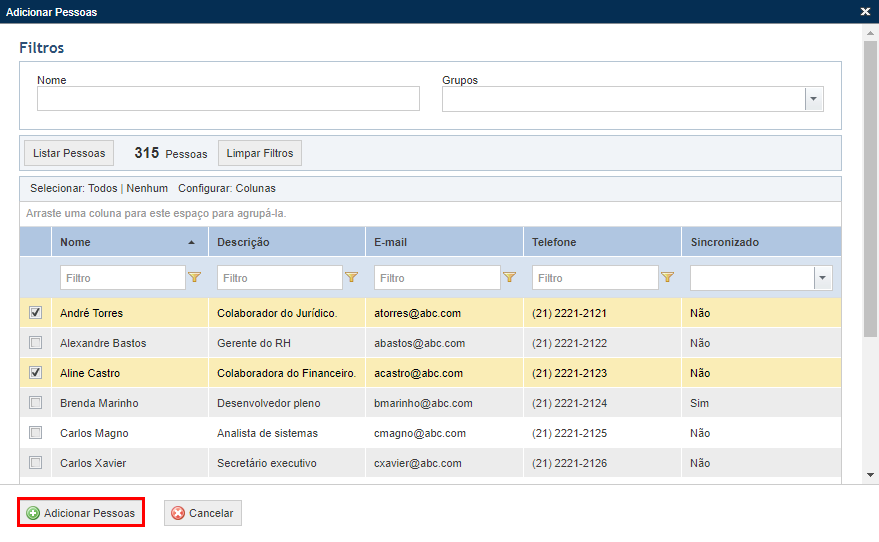Click the scrollbar up arrow

[x=870, y=33]
